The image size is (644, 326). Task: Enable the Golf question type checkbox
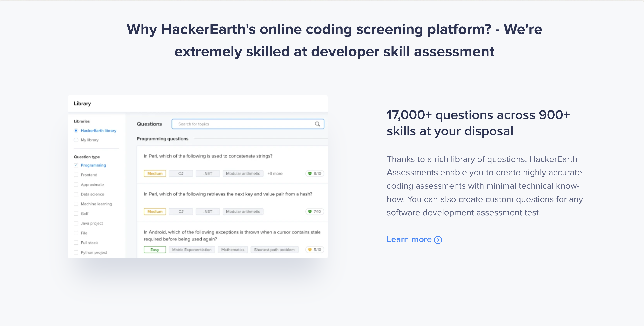point(76,213)
